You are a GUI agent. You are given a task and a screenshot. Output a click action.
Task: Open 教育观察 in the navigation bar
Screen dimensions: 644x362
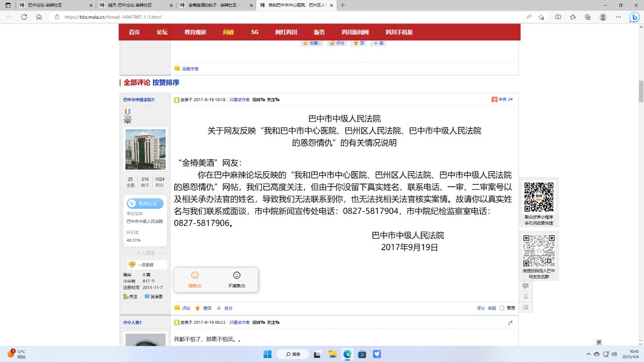coord(195,32)
